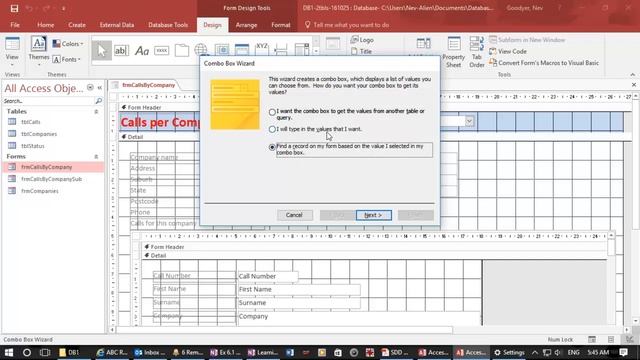
Task: Click the navigation pane Search box
Action: pyautogui.click(x=48, y=101)
